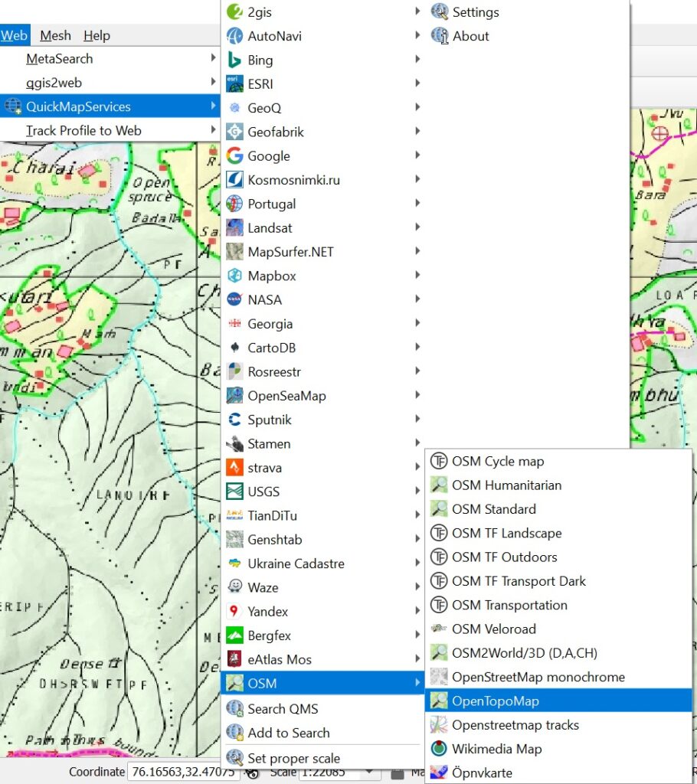Click the Öpnvkarte icon
This screenshot has height=784, width=697.
[x=439, y=773]
